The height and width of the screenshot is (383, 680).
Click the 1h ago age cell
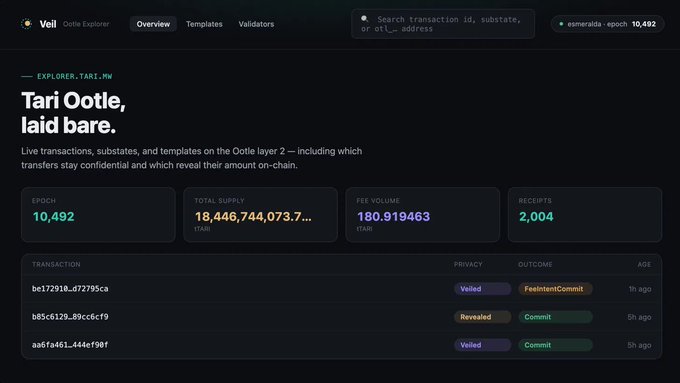[640, 289]
